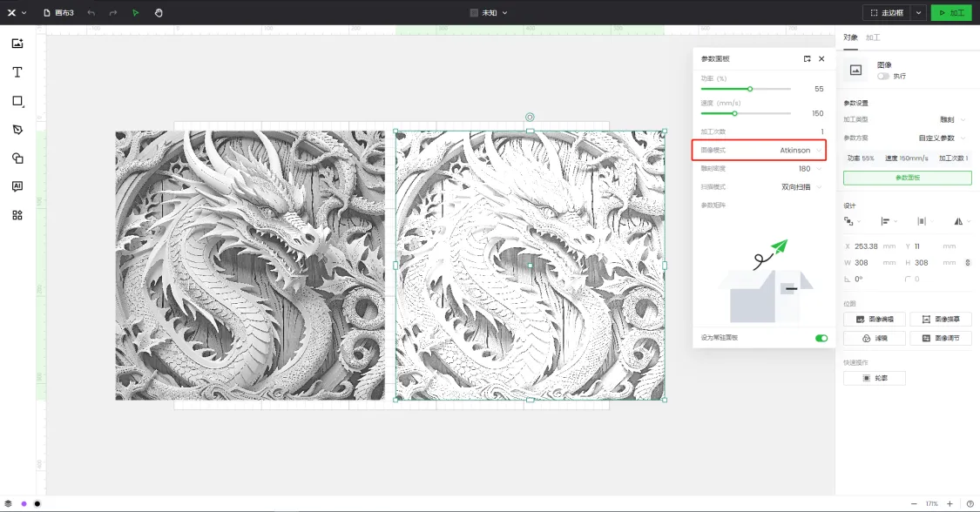Select the Text tool in left sidebar
The width and height of the screenshot is (980, 512).
tap(17, 71)
